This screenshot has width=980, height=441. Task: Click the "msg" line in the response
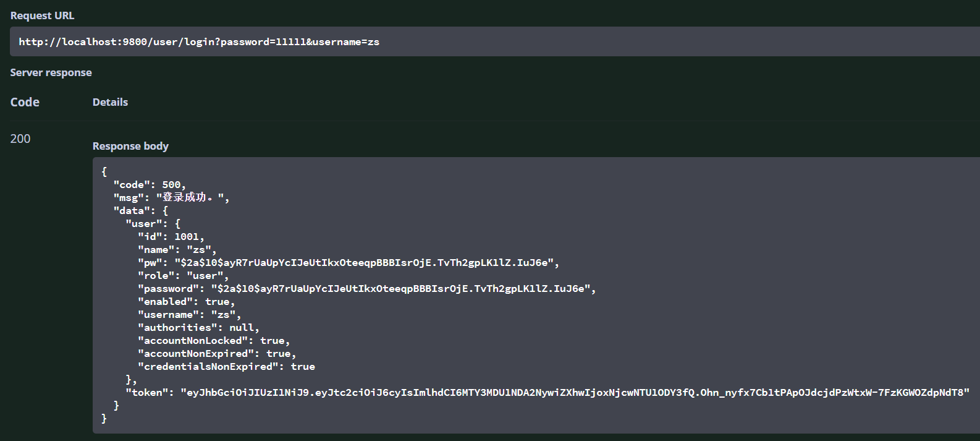pyautogui.click(x=171, y=198)
